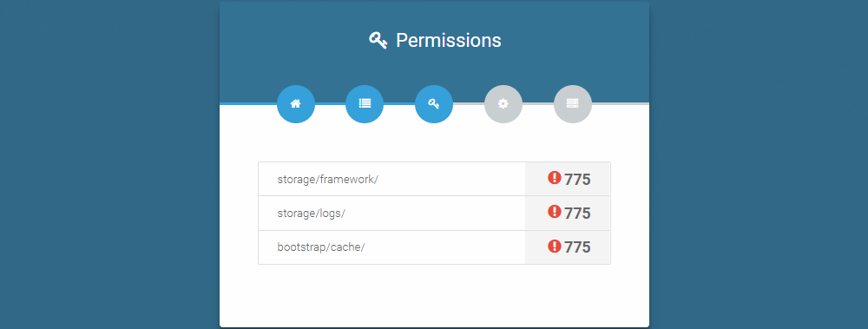Click the Permissions heading text
868x329 pixels.
[449, 41]
